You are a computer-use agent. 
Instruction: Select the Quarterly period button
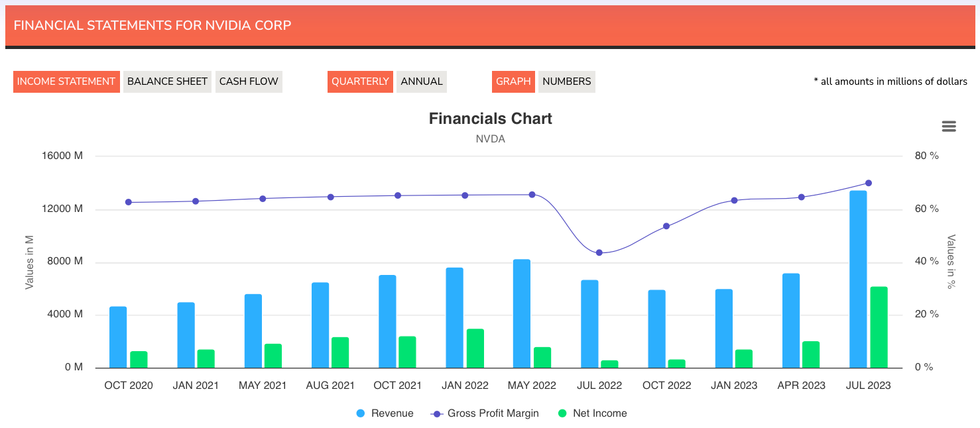click(360, 81)
